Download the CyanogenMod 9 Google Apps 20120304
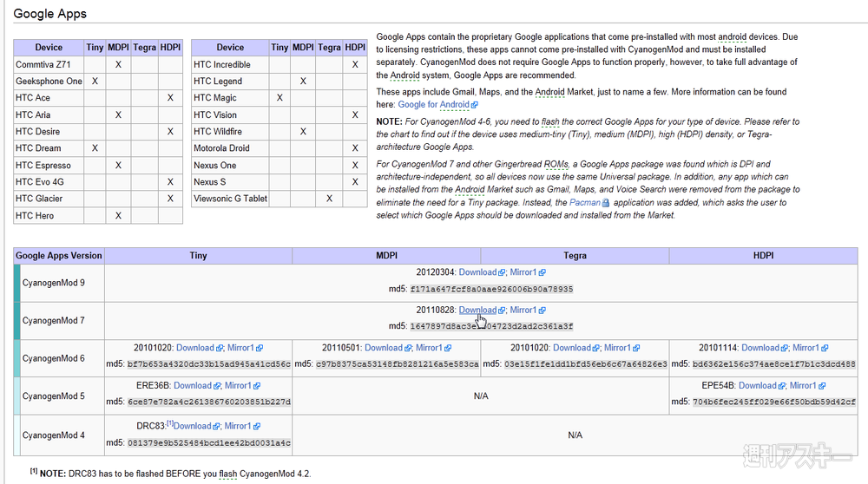 click(477, 272)
